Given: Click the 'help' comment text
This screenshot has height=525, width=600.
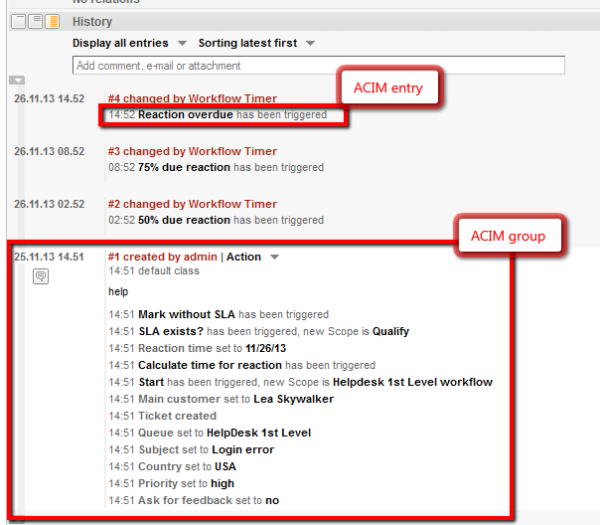Looking at the screenshot, I should [118, 292].
